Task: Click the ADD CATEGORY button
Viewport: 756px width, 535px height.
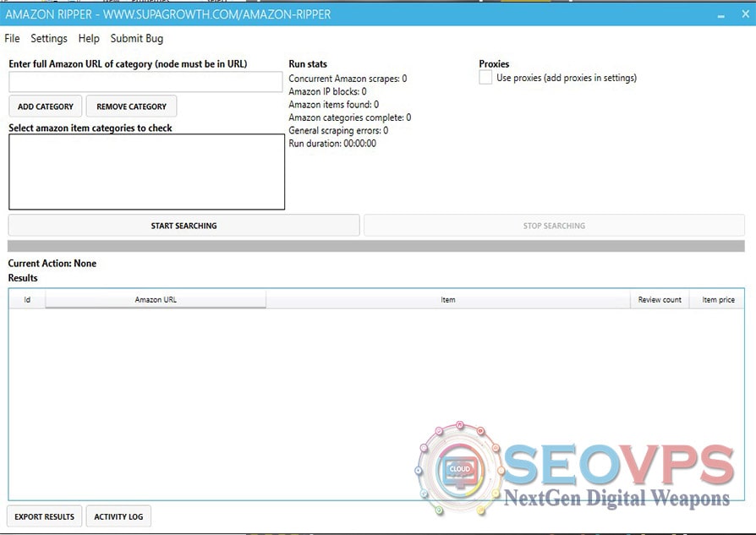Action: click(46, 106)
